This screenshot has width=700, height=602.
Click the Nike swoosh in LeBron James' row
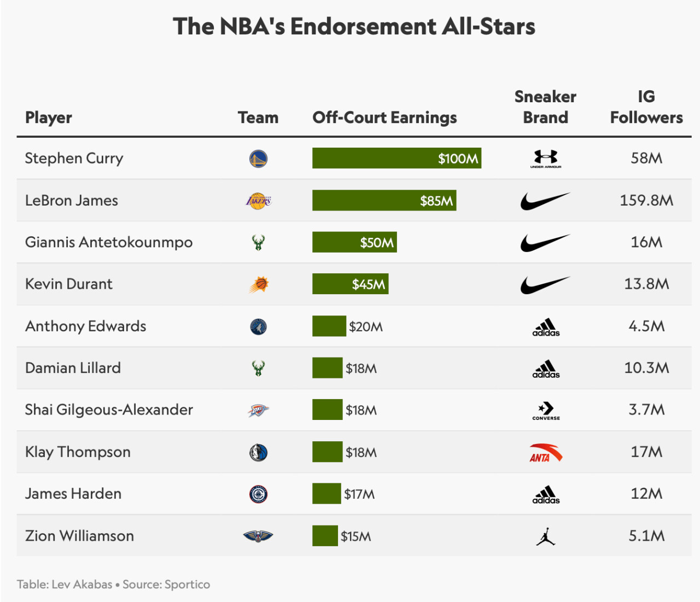[545, 201]
